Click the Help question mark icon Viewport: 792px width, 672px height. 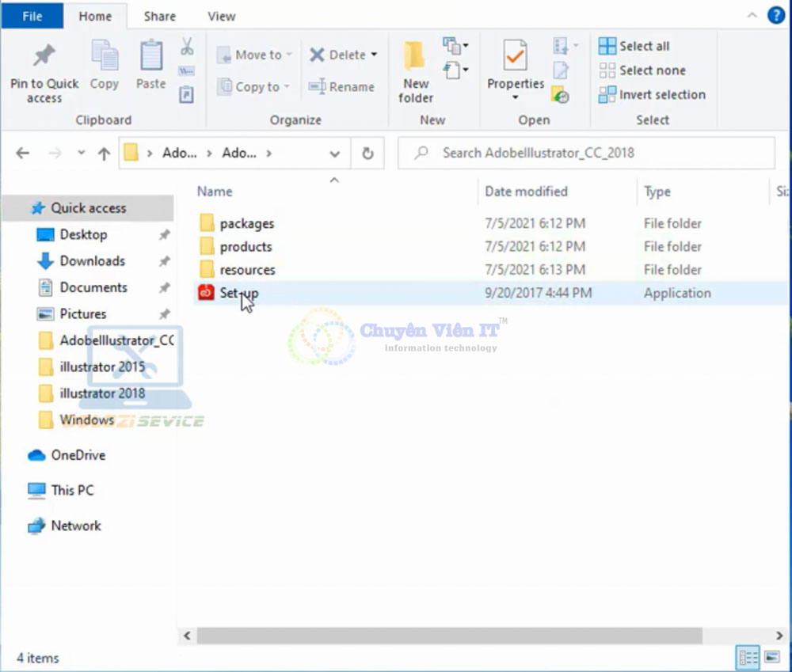coord(775,16)
